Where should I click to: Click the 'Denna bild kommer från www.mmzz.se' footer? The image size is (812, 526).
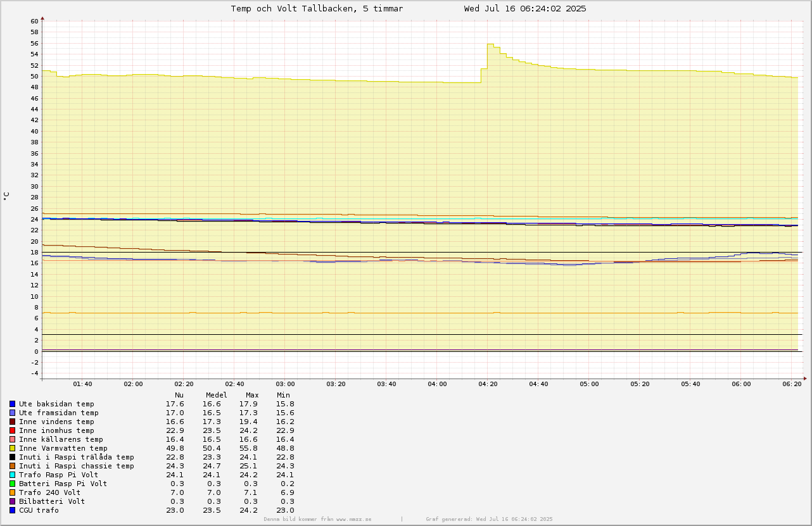(318, 519)
